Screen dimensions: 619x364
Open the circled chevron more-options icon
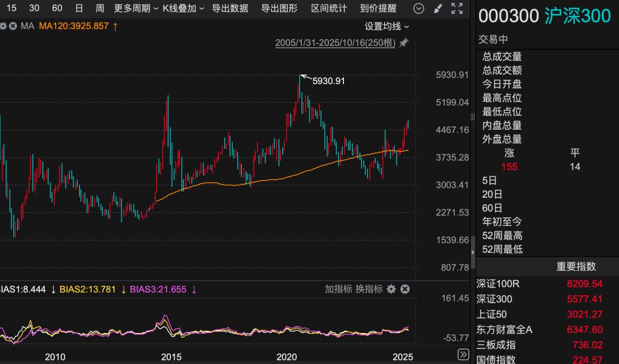pos(419,8)
